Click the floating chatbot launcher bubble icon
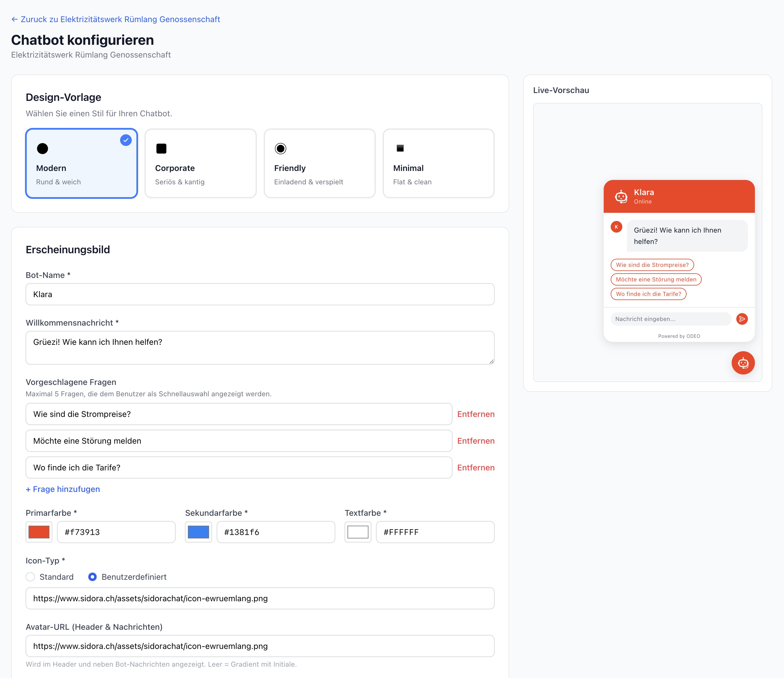784x678 pixels. coord(743,363)
